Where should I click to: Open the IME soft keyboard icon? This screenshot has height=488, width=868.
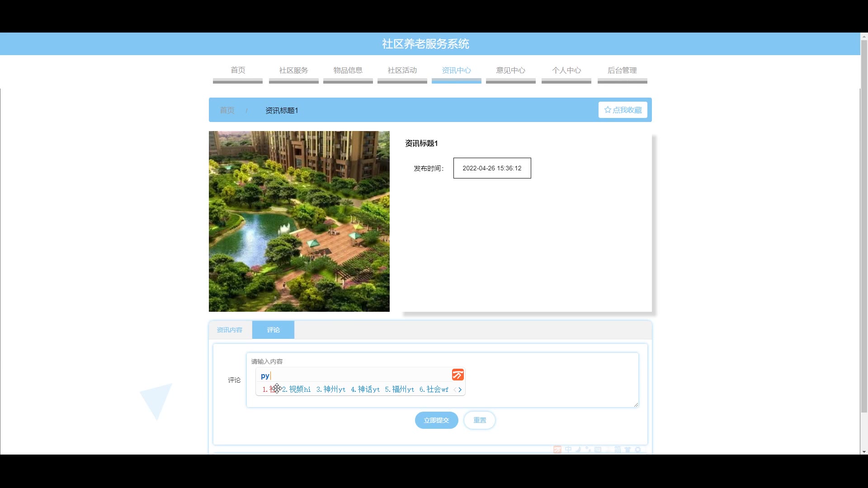pos(598,450)
